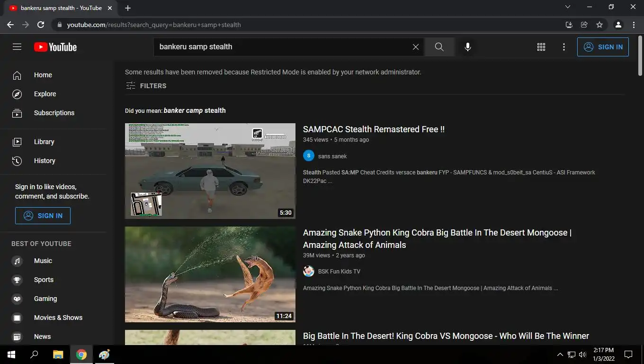Reload the page
Viewport: 644px width, 364px height.
click(x=41, y=25)
